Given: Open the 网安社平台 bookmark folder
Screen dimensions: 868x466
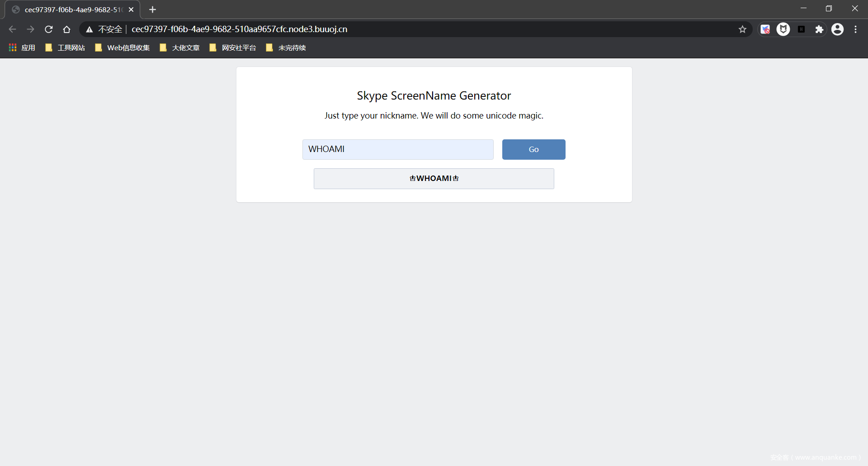Looking at the screenshot, I should [233, 48].
